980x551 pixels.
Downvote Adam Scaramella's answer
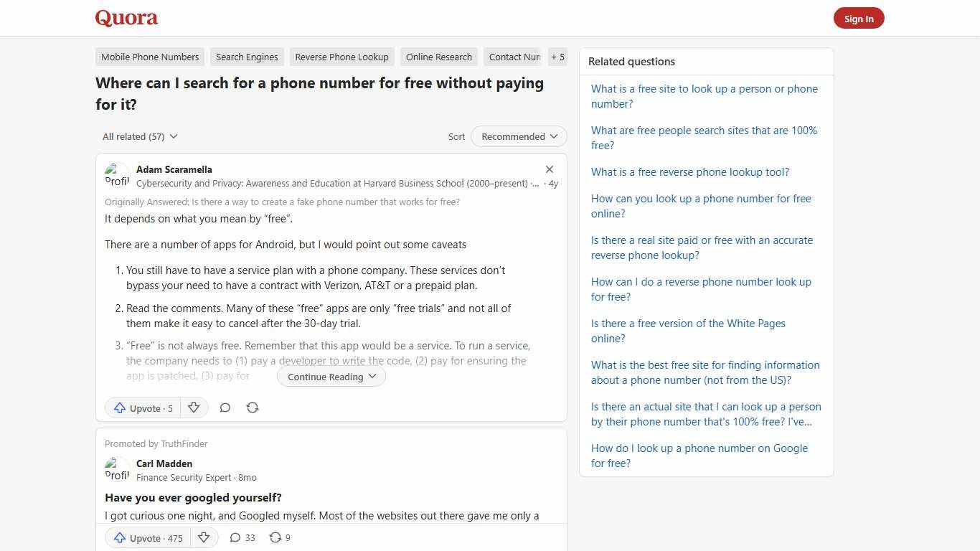(194, 408)
